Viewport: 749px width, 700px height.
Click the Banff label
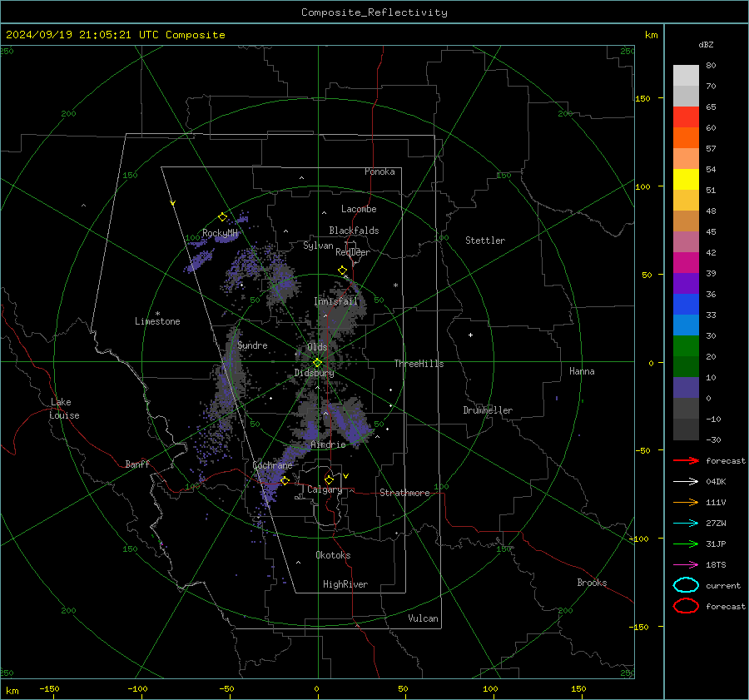(137, 464)
